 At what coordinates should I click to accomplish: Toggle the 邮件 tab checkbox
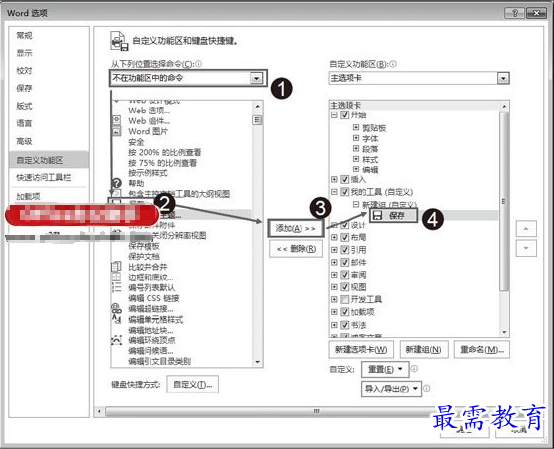(x=344, y=262)
